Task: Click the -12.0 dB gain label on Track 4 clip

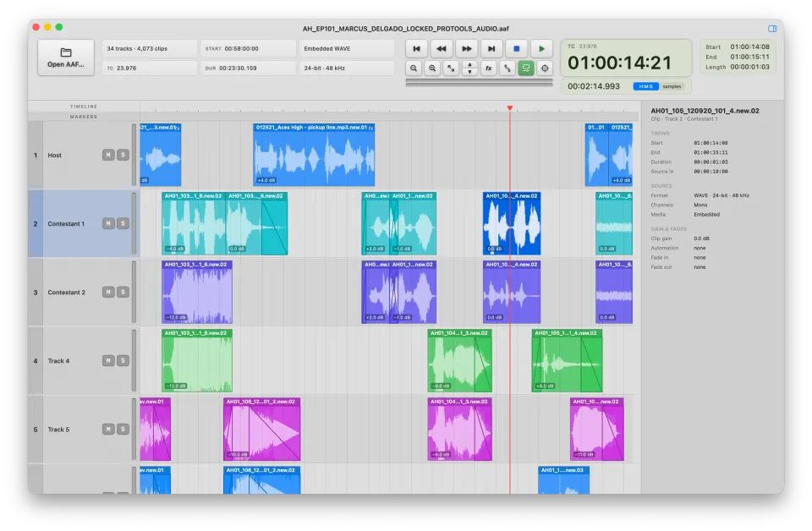Action: [176, 386]
